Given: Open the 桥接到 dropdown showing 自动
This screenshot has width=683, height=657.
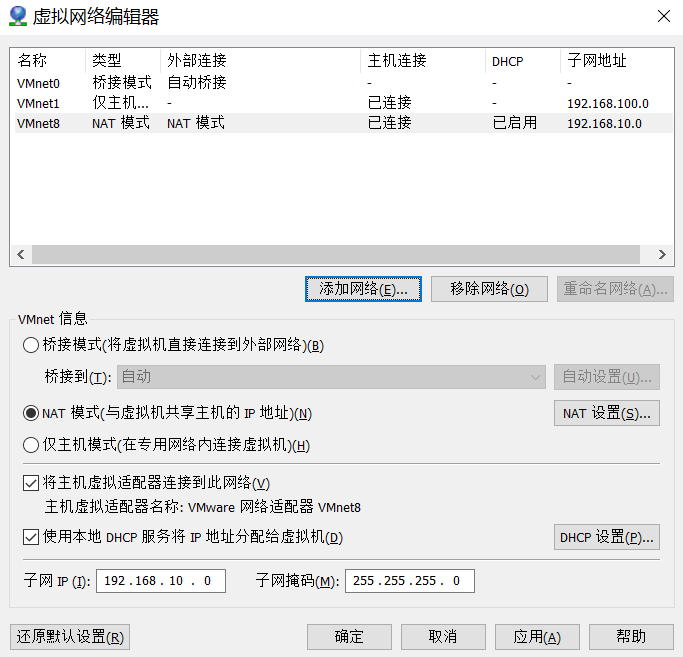Looking at the screenshot, I should point(331,377).
